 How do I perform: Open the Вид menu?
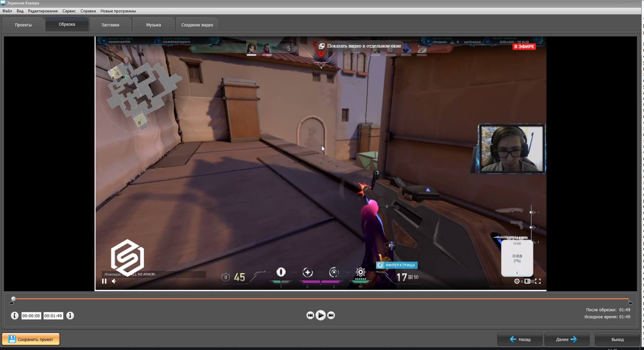coord(20,11)
